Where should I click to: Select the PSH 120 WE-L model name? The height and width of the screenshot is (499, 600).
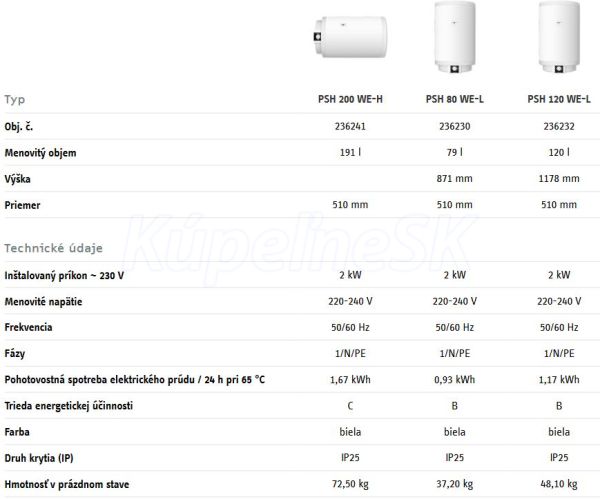[x=559, y=99]
